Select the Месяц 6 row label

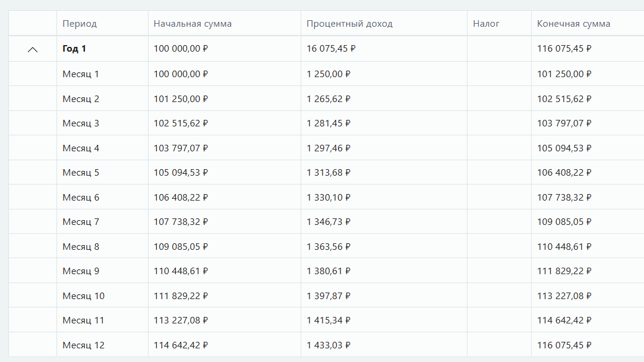pyautogui.click(x=81, y=198)
